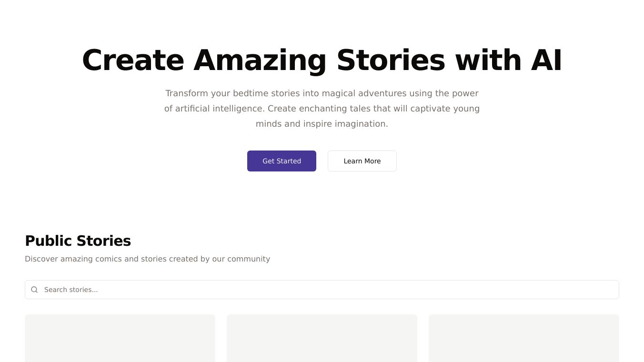The height and width of the screenshot is (362, 644).
Task: Click the word "Create" in main headline
Action: point(133,60)
